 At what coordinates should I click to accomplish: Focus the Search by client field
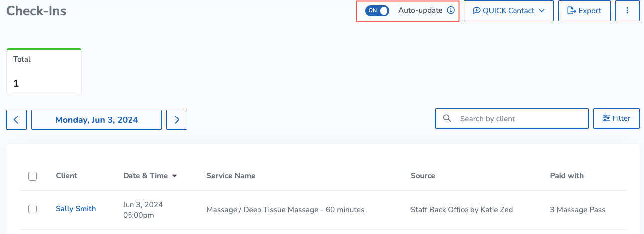pos(512,118)
